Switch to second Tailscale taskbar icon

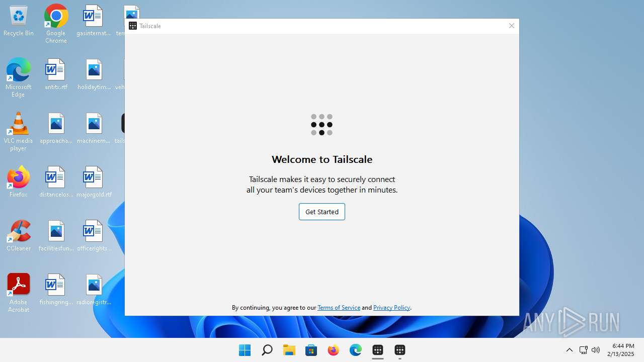click(400, 350)
